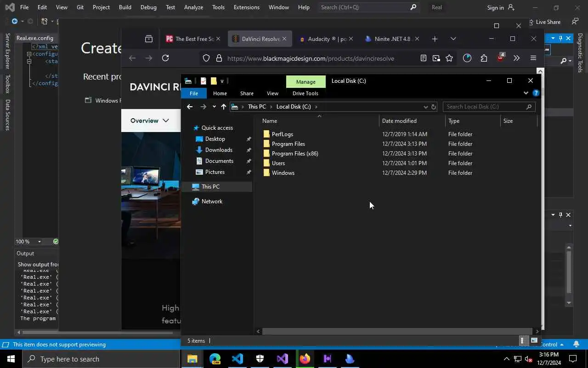
Task: Open Windows Security shield on taskbar
Action: [260, 359]
